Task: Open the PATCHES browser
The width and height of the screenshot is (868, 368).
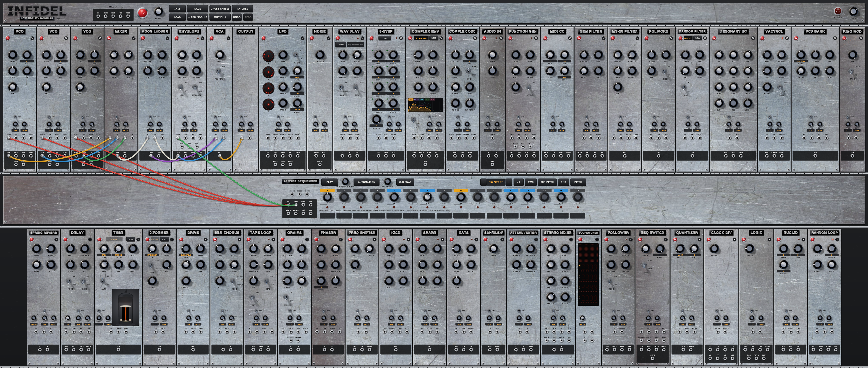Action: click(x=242, y=9)
